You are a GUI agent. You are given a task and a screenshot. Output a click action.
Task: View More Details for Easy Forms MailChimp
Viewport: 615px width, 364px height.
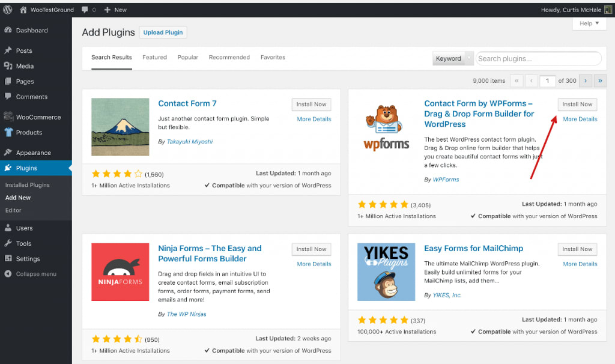(580, 264)
